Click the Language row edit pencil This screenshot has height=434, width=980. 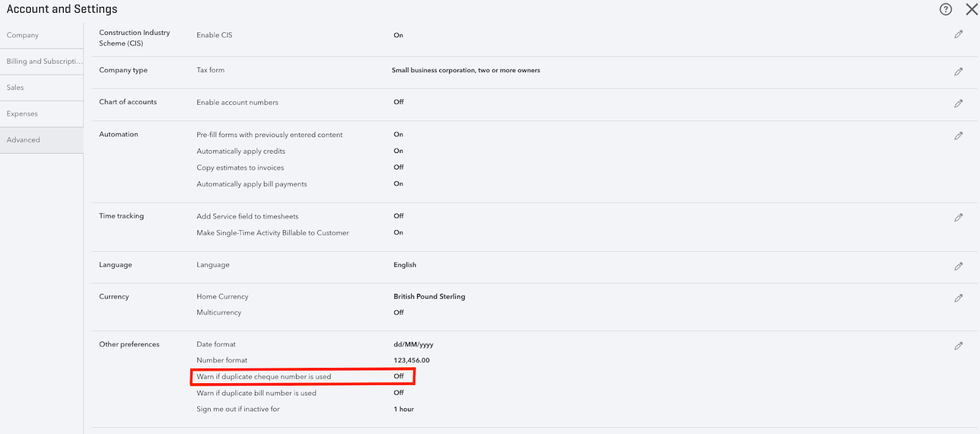(959, 266)
